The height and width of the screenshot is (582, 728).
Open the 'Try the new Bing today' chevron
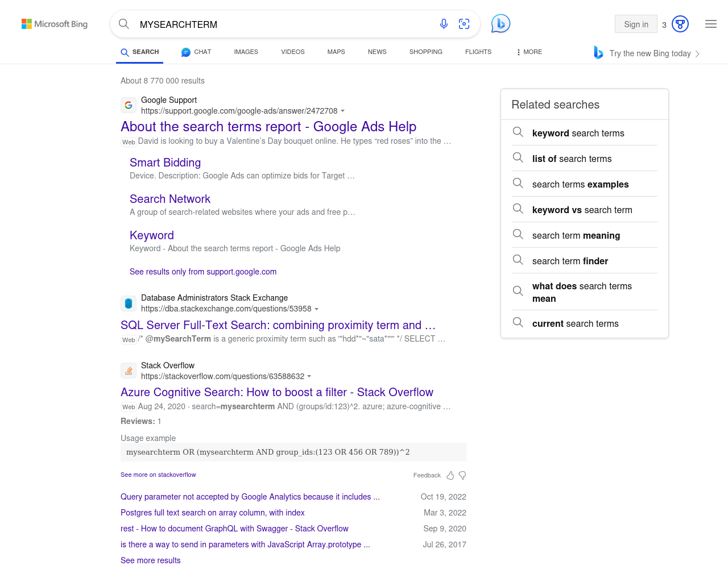697,53
